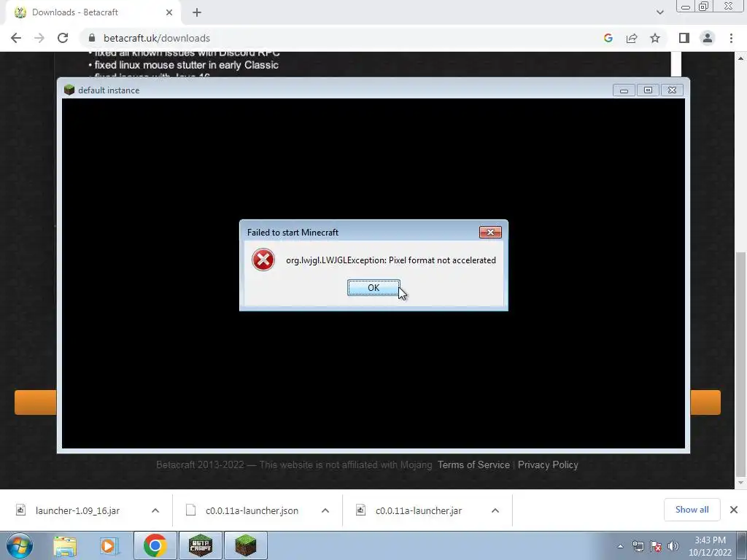Select the Pixel format not accelerated message
The height and width of the screenshot is (560, 747).
(391, 260)
